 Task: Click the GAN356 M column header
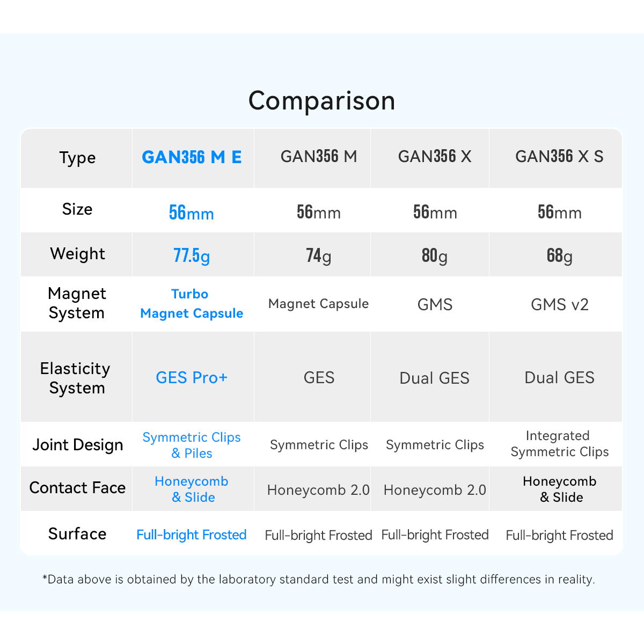point(319,157)
